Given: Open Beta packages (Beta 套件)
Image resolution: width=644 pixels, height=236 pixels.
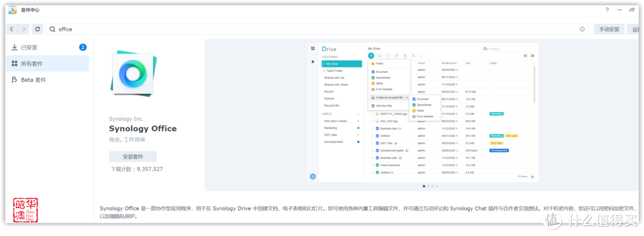Looking at the screenshot, I should (x=47, y=80).
